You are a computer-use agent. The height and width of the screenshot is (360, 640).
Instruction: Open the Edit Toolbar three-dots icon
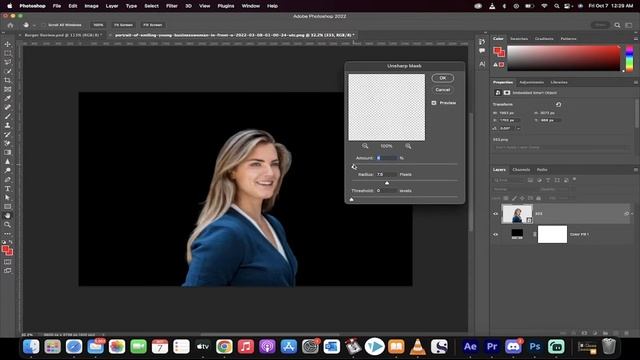[7, 234]
